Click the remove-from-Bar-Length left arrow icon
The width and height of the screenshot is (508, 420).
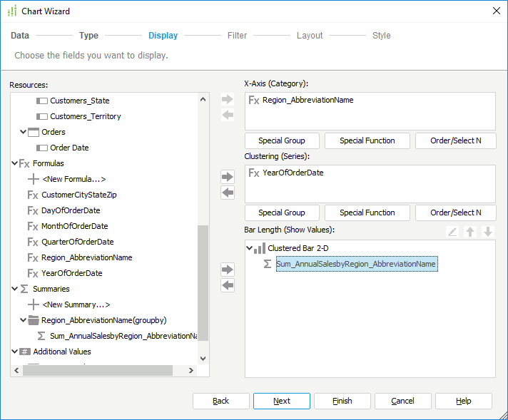coord(228,285)
